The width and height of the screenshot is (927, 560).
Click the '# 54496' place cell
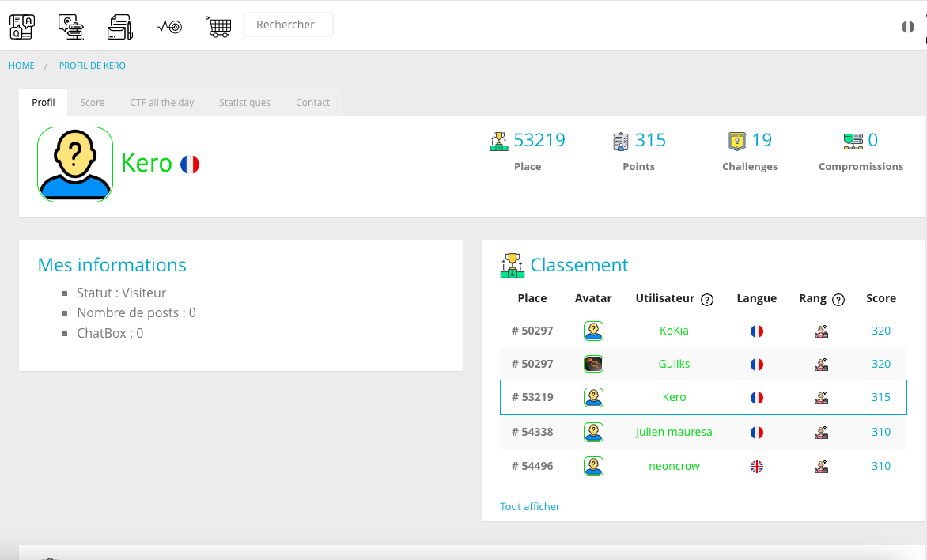click(532, 466)
